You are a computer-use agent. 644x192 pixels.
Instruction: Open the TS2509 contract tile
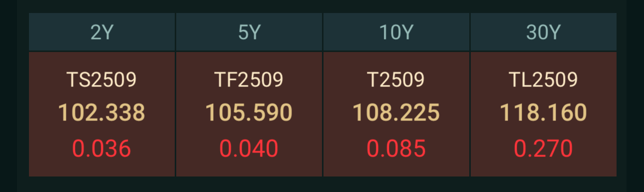102,114
